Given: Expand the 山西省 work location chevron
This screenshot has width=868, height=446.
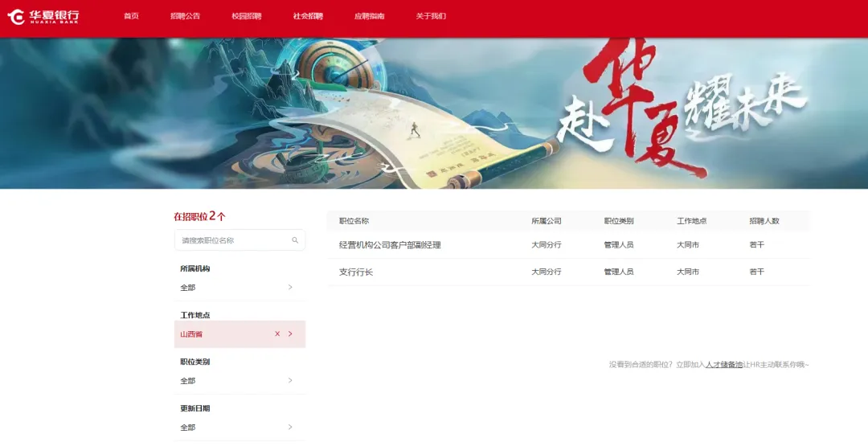Looking at the screenshot, I should pos(290,333).
